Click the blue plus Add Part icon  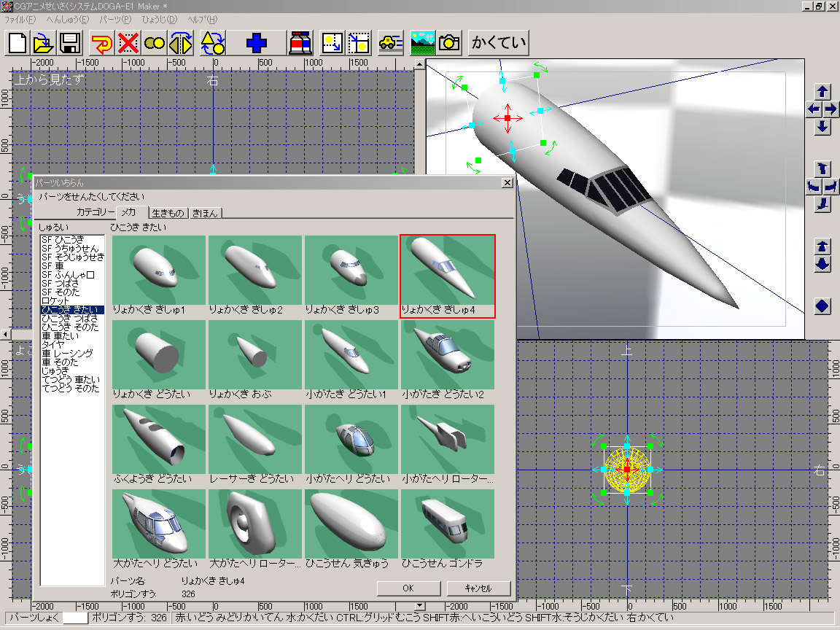pos(257,43)
